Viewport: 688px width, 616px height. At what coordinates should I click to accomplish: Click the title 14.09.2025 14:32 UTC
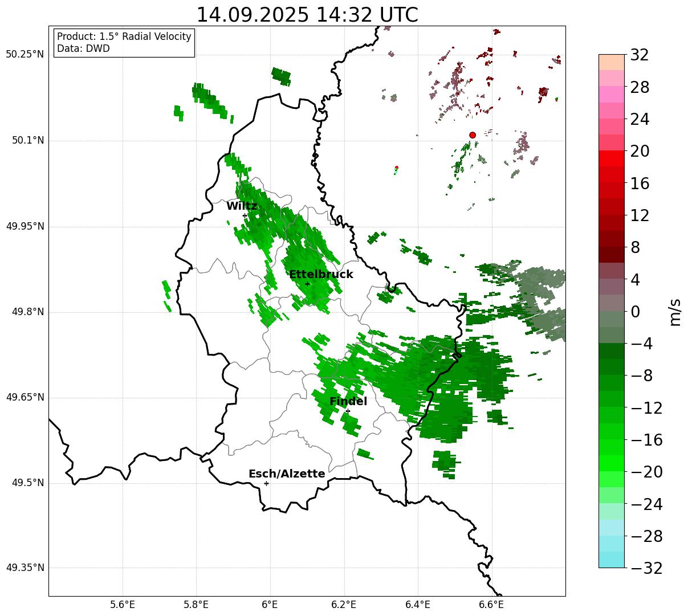tap(307, 15)
